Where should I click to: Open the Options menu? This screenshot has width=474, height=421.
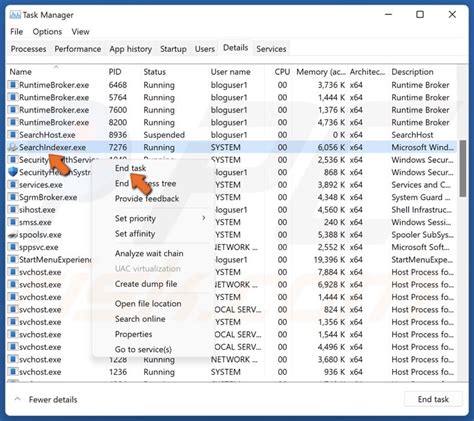[47, 32]
